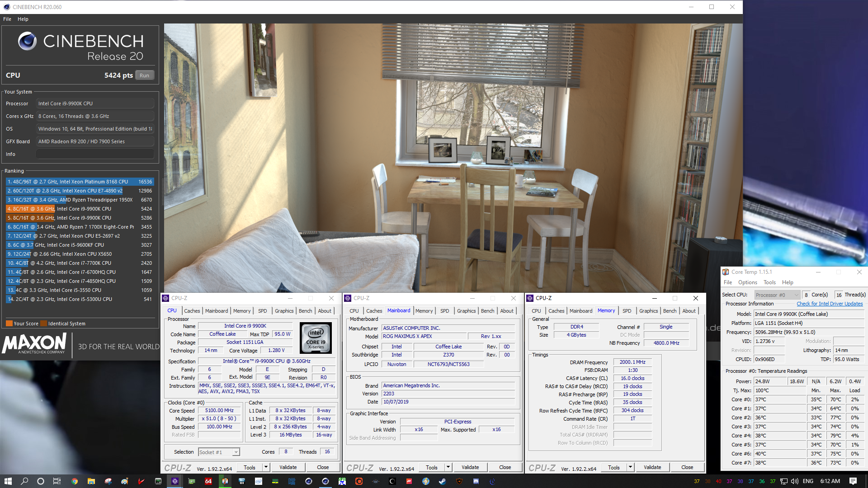Viewport: 868px width, 488px height.
Task: Open Cortana circle icon on taskbar
Action: point(41,481)
